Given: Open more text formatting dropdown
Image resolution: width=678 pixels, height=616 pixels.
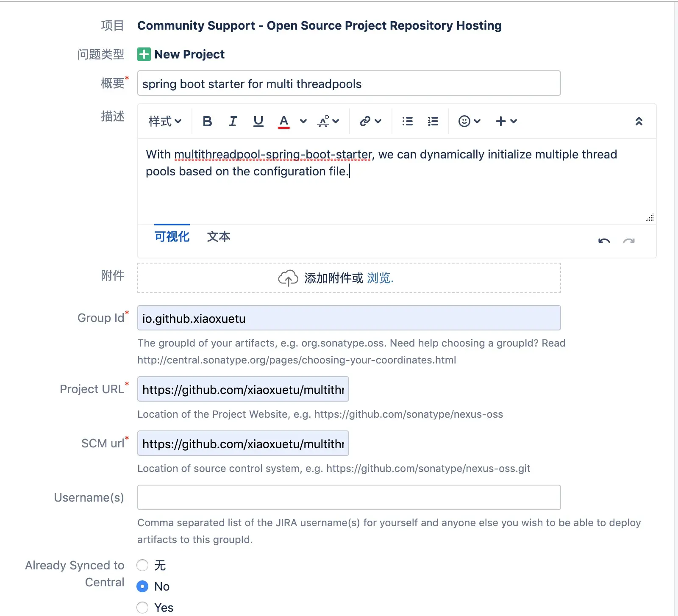Looking at the screenshot, I should pos(328,121).
